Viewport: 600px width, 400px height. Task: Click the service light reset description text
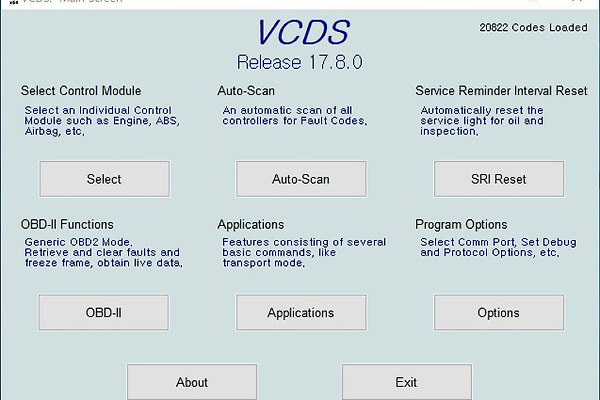click(x=482, y=120)
